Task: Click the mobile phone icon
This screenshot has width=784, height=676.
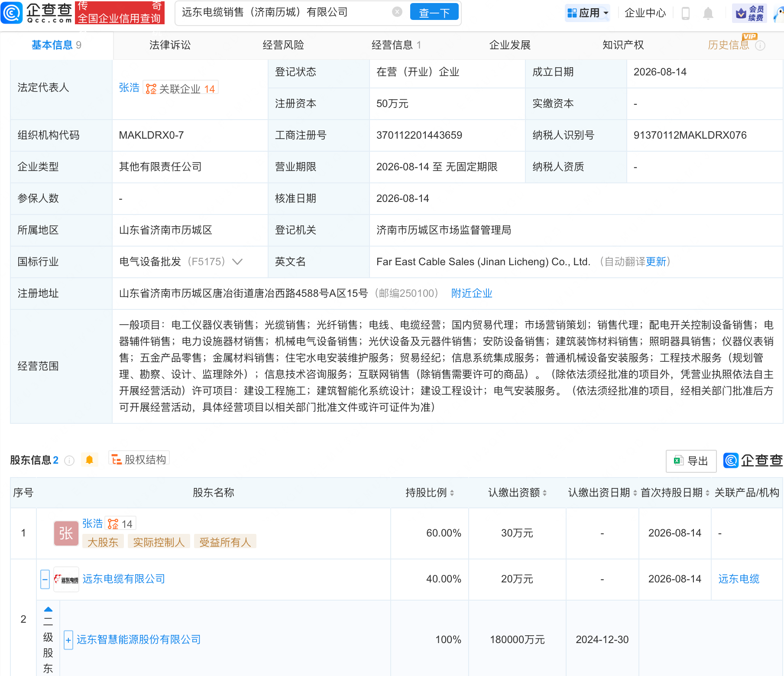Action: 686,13
